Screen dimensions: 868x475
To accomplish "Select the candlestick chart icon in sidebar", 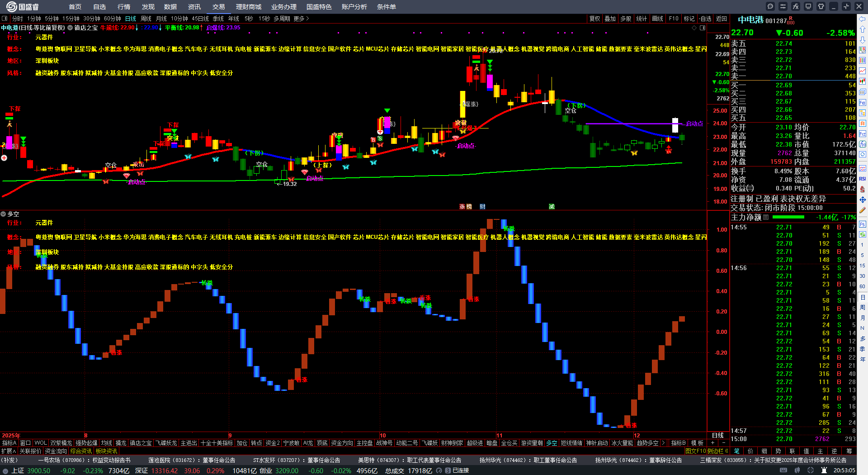I will (863, 81).
